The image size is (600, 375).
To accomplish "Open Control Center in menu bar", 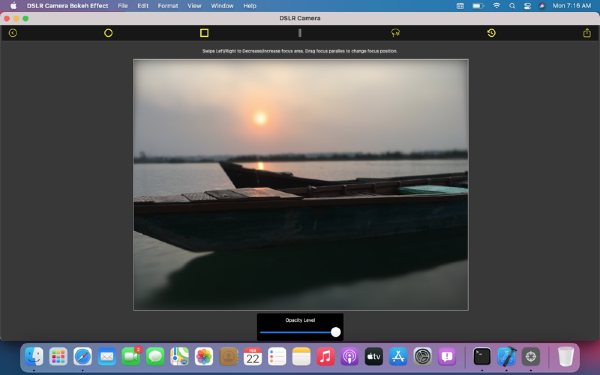I will [x=527, y=6].
